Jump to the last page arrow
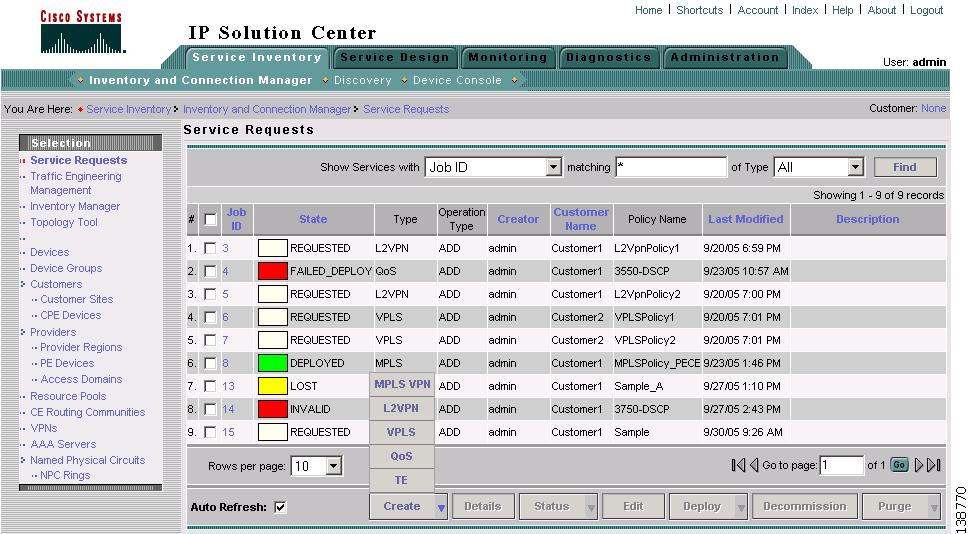 tap(934, 465)
